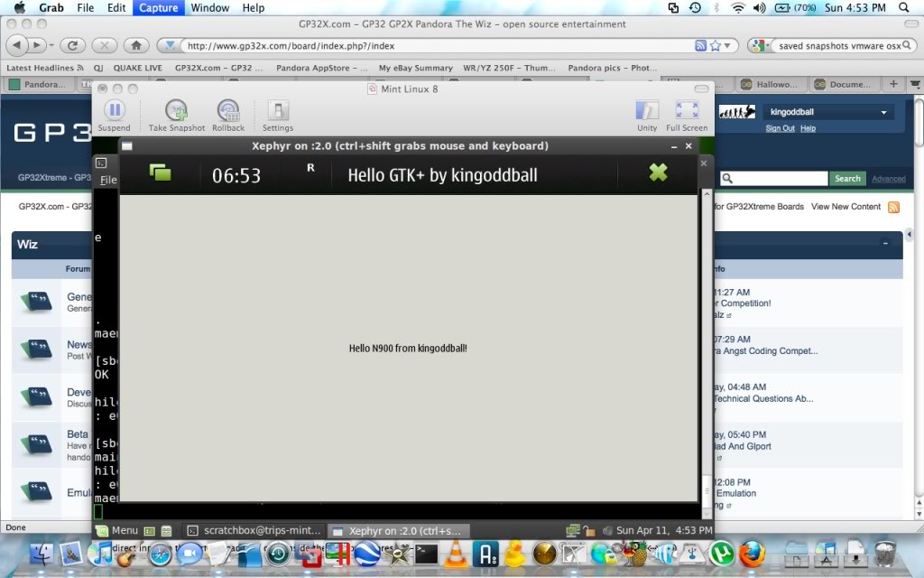The width and height of the screenshot is (924, 578).
Task: Expand the kingoddball user dropdown
Action: [x=883, y=113]
